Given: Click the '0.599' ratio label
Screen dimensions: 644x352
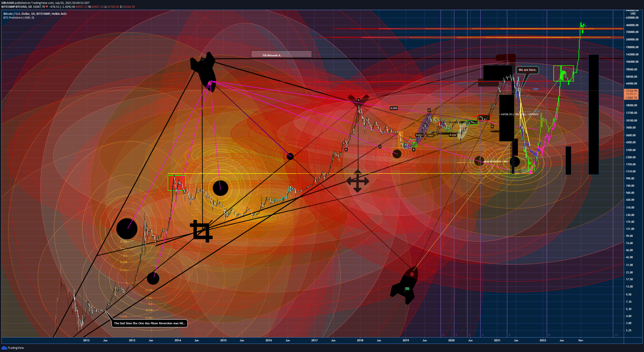Looking at the screenshot, I should 394,108.
